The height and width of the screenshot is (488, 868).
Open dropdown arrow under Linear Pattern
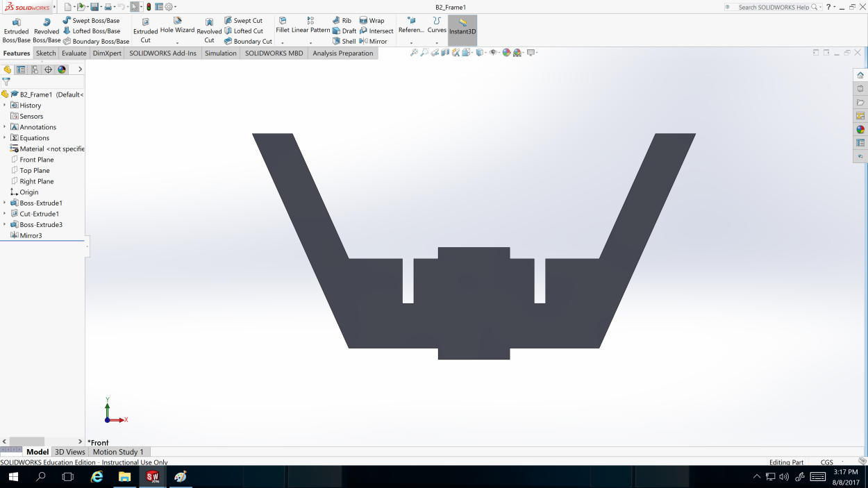[310, 43]
